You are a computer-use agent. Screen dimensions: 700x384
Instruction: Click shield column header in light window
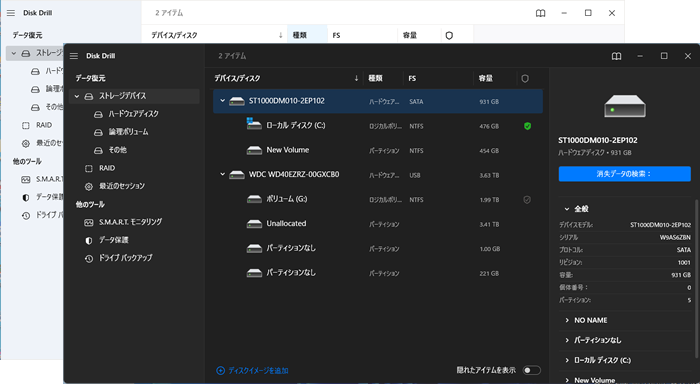click(x=449, y=36)
